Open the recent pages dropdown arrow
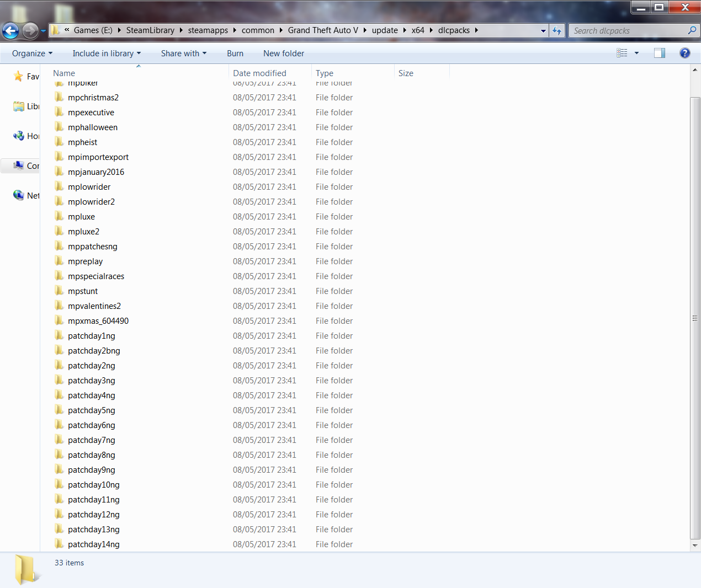This screenshot has width=701, height=588. tap(44, 31)
